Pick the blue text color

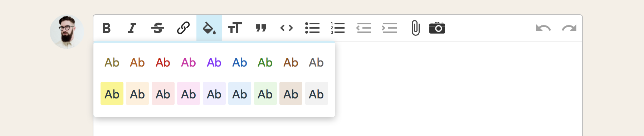tap(240, 63)
